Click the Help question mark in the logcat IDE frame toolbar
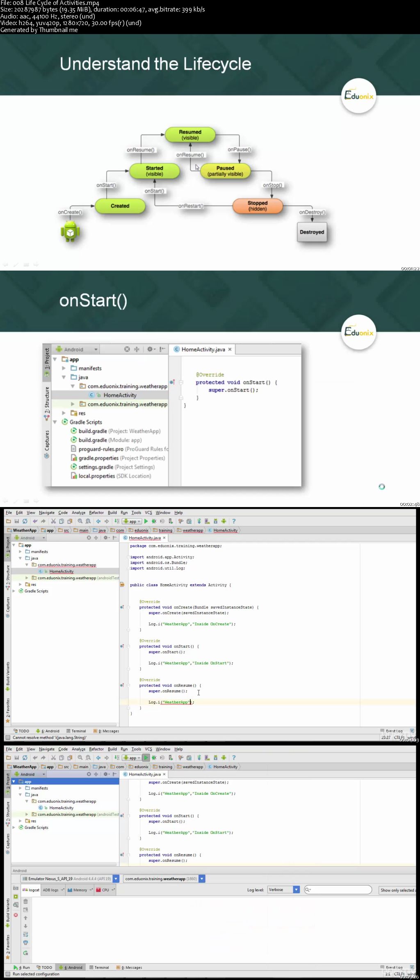Viewport: 420px width, 980px height. pyautogui.click(x=234, y=758)
